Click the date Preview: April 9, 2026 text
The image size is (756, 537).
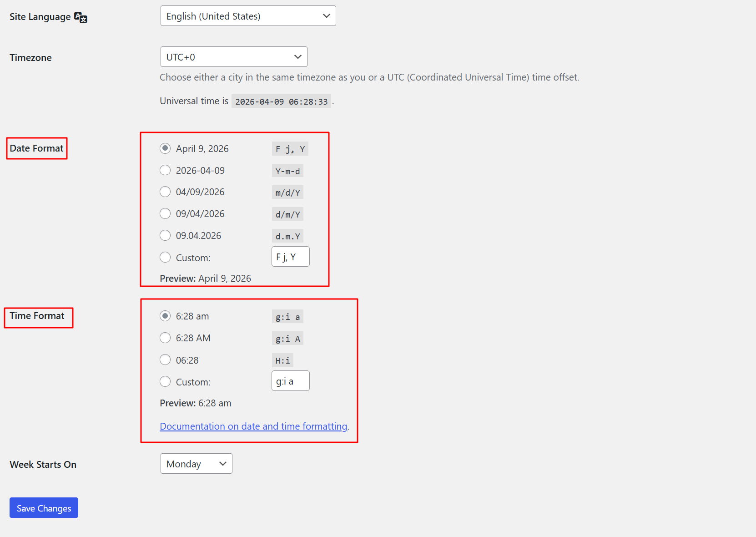tap(205, 279)
